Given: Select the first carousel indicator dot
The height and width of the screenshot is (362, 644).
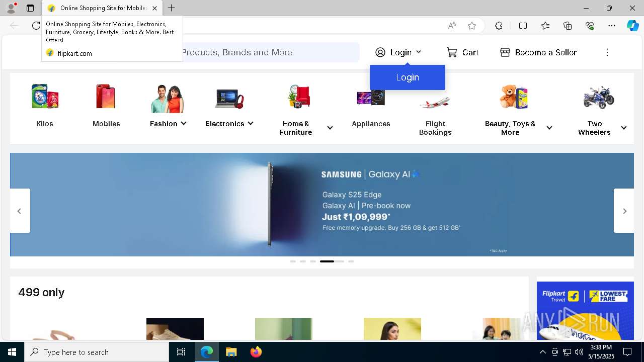Looking at the screenshot, I should coord(293,261).
